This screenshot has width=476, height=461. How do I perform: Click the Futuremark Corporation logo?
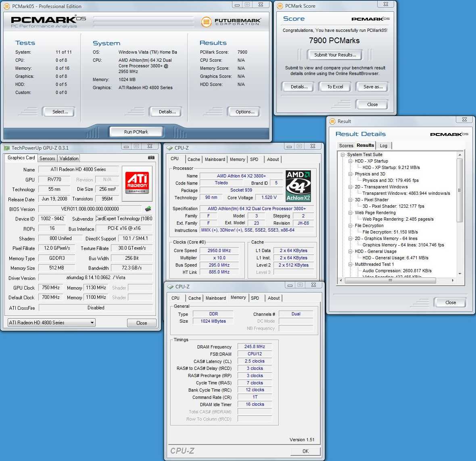(x=231, y=21)
